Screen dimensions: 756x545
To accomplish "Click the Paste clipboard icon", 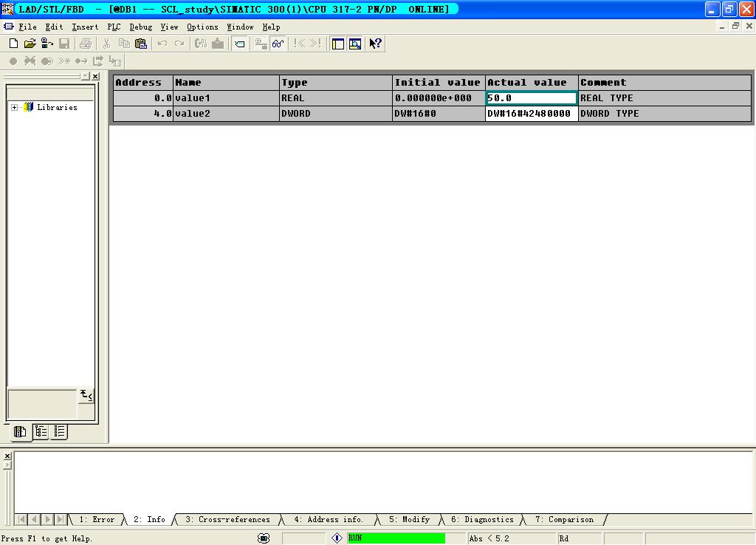I will [x=141, y=44].
